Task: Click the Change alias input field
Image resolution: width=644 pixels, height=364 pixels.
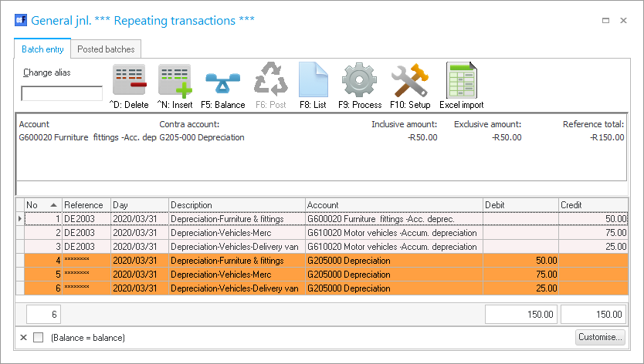Action: click(62, 93)
